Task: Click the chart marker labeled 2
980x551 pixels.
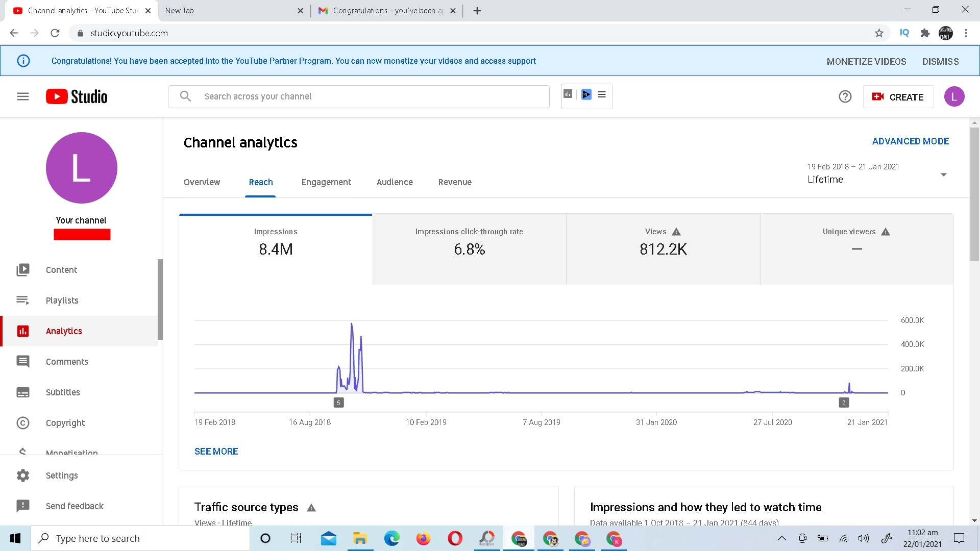Action: [x=844, y=403]
